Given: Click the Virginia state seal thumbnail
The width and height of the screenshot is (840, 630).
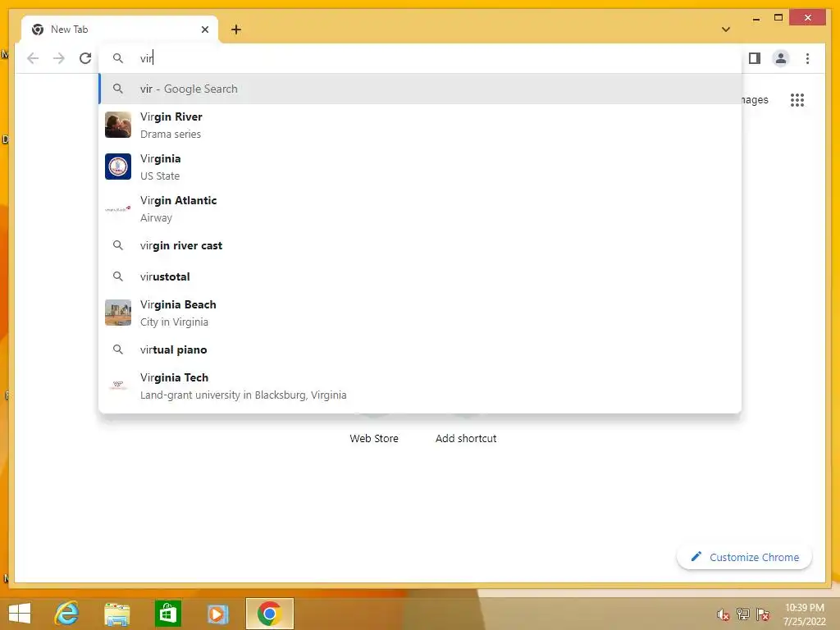Looking at the screenshot, I should click(118, 167).
